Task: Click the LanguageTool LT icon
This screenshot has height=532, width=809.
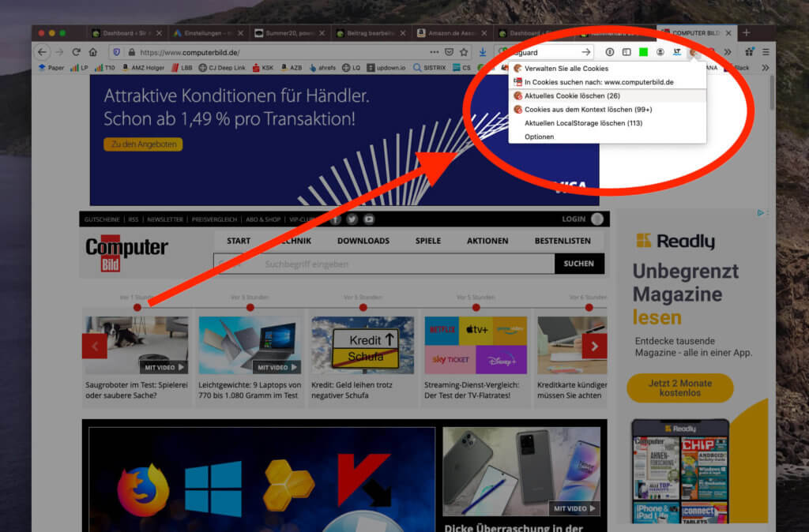Action: point(678,52)
